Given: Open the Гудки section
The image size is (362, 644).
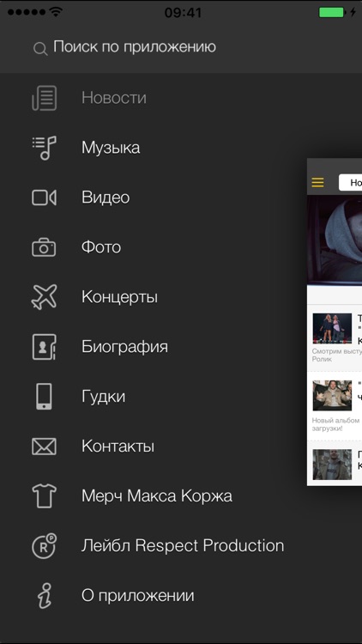Looking at the screenshot, I should tap(103, 397).
